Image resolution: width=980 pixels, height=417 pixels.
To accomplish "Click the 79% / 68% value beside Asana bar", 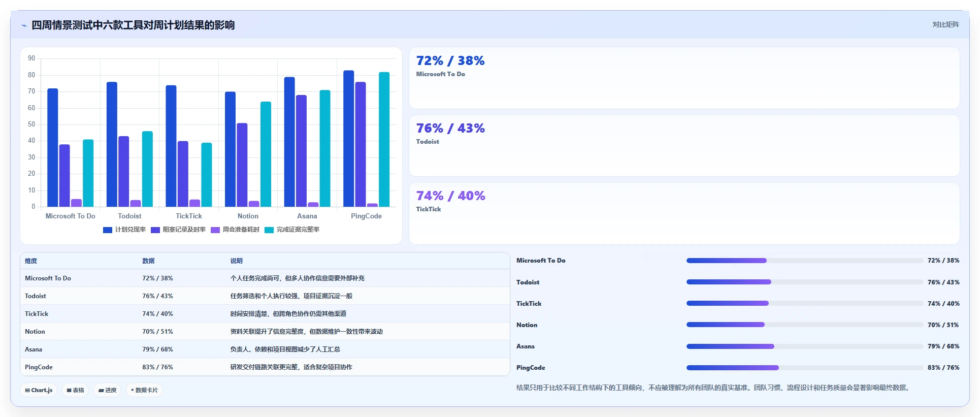I will point(943,346).
